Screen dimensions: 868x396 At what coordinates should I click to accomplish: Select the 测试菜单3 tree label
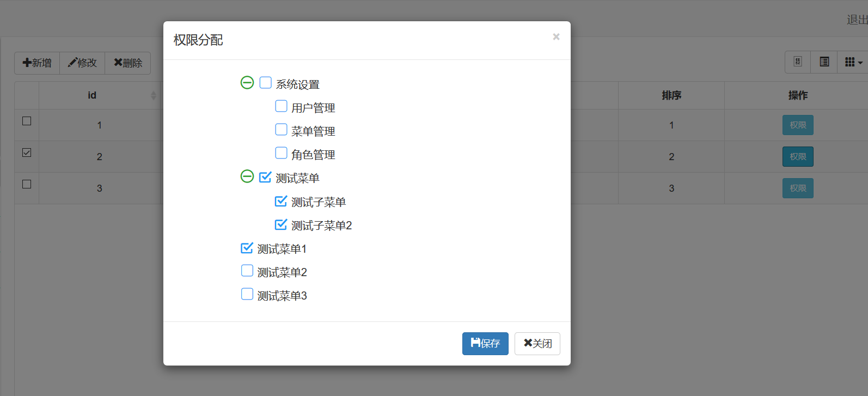pos(282,296)
